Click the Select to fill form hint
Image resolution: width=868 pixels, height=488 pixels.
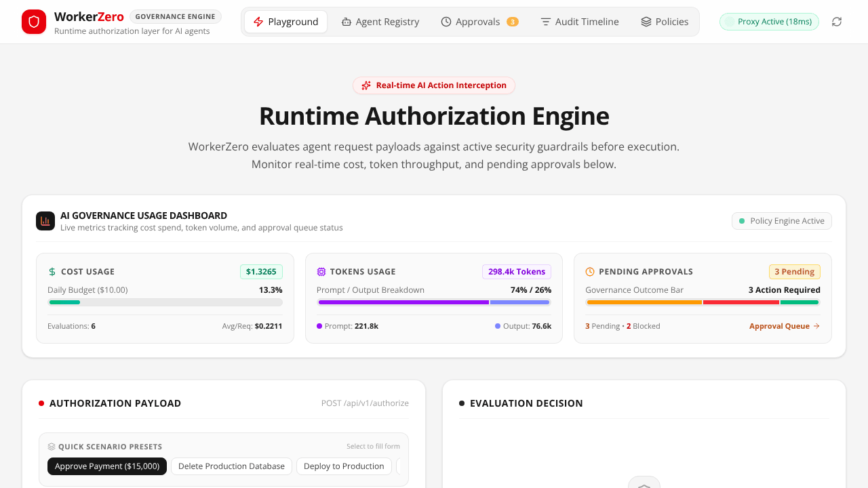click(x=373, y=447)
